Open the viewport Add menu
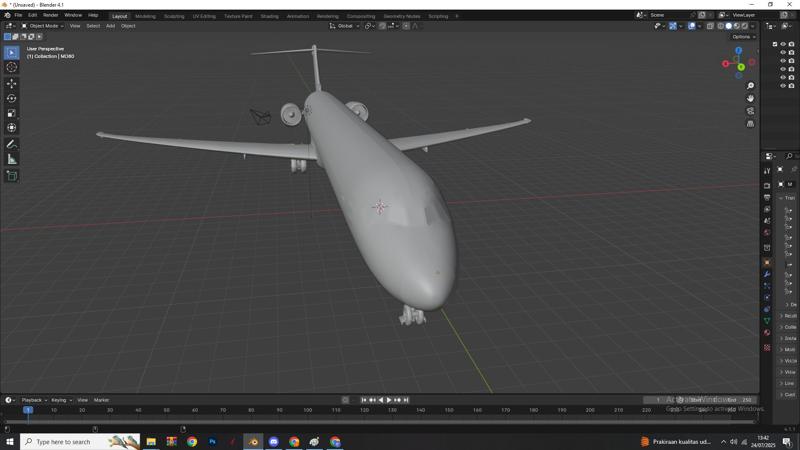800x450 pixels. [110, 26]
